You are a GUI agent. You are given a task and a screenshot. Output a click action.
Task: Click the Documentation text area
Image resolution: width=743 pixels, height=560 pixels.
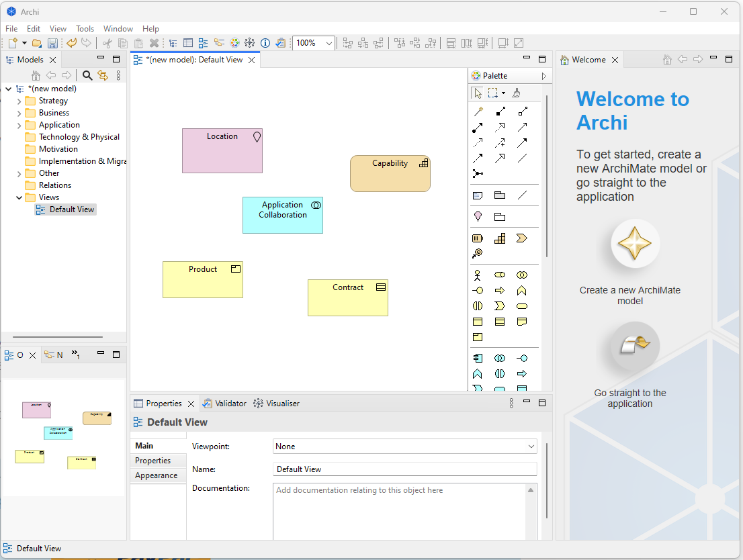[400, 511]
